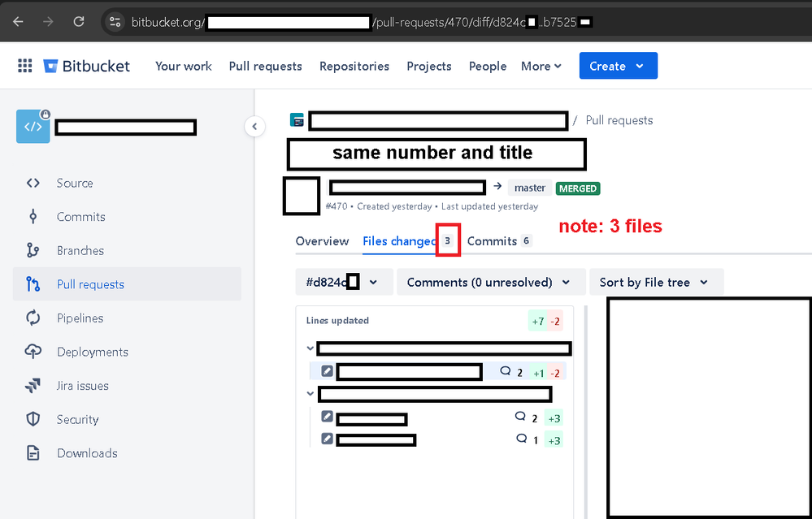The width and height of the screenshot is (812, 519).
Task: Open the More dropdown in the top navigation
Action: click(541, 67)
